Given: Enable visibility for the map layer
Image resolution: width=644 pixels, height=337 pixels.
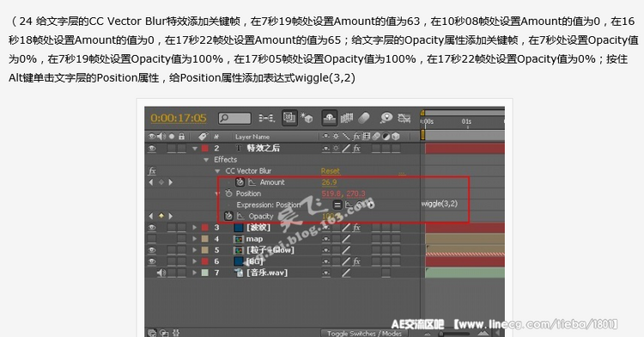Looking at the screenshot, I should point(152,239).
